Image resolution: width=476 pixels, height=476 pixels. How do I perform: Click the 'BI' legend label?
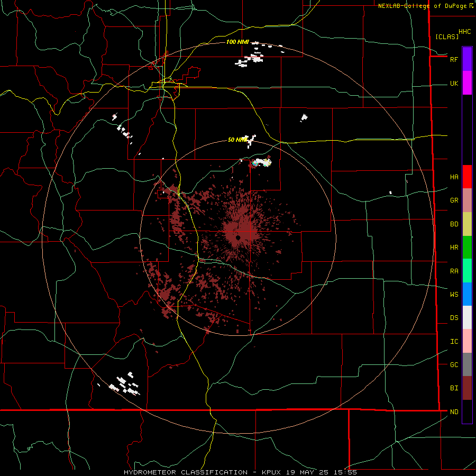pyautogui.click(x=454, y=388)
